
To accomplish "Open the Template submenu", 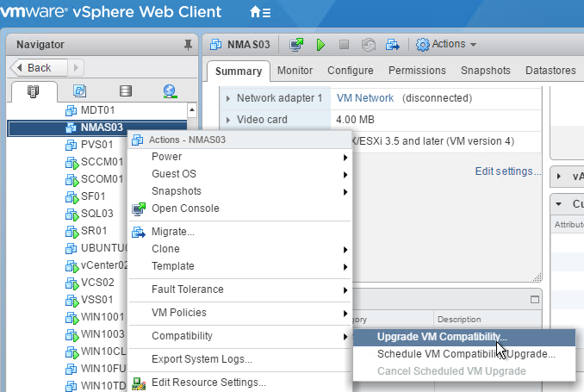I will point(239,266).
